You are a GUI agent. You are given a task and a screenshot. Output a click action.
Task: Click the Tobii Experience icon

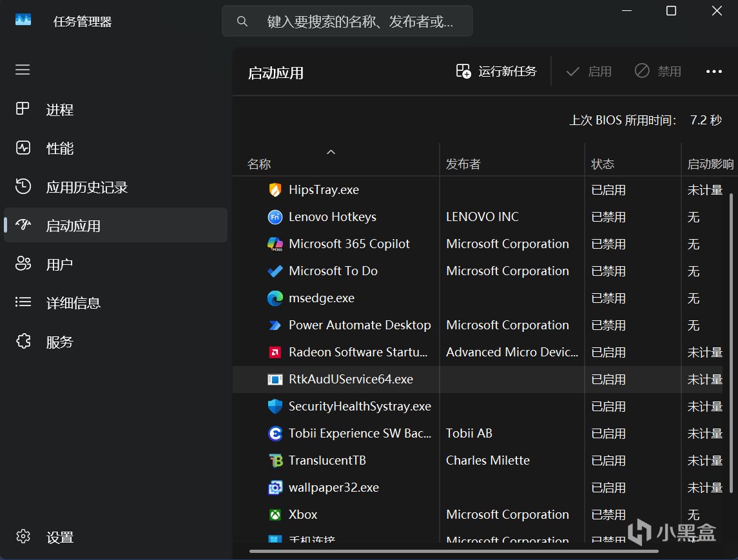(x=275, y=434)
